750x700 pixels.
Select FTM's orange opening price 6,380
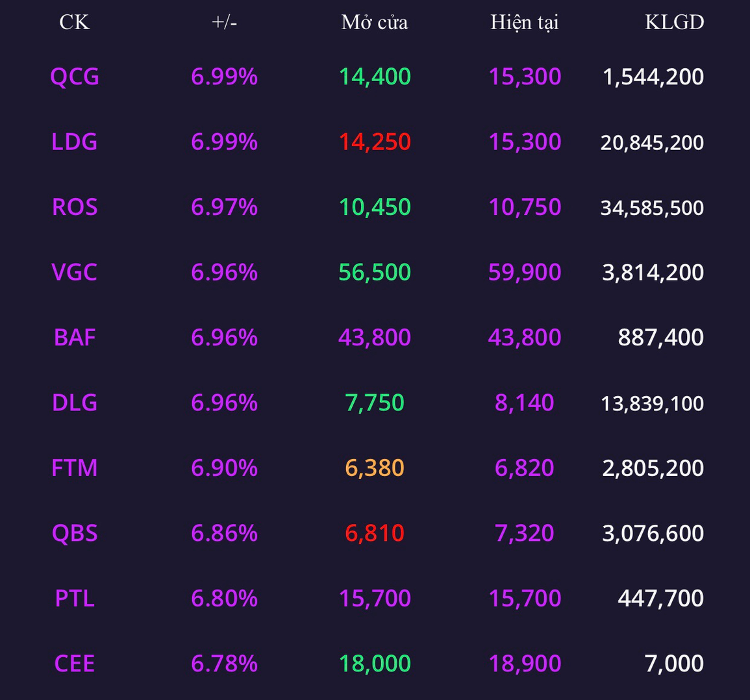[375, 468]
